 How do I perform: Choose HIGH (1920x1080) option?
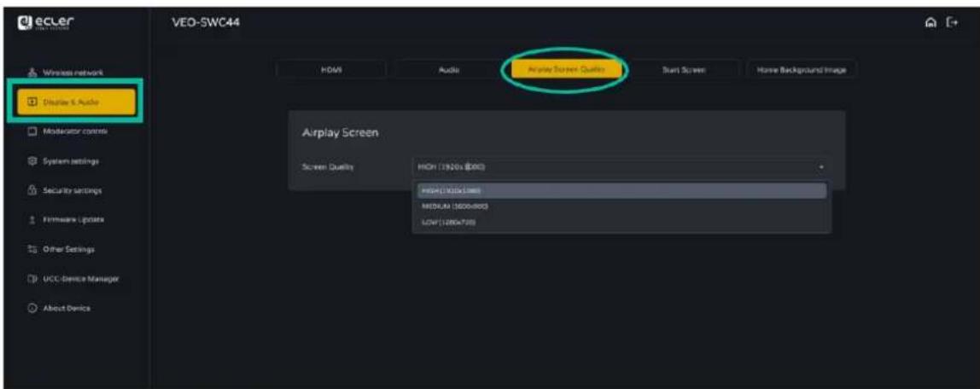pyautogui.click(x=621, y=190)
